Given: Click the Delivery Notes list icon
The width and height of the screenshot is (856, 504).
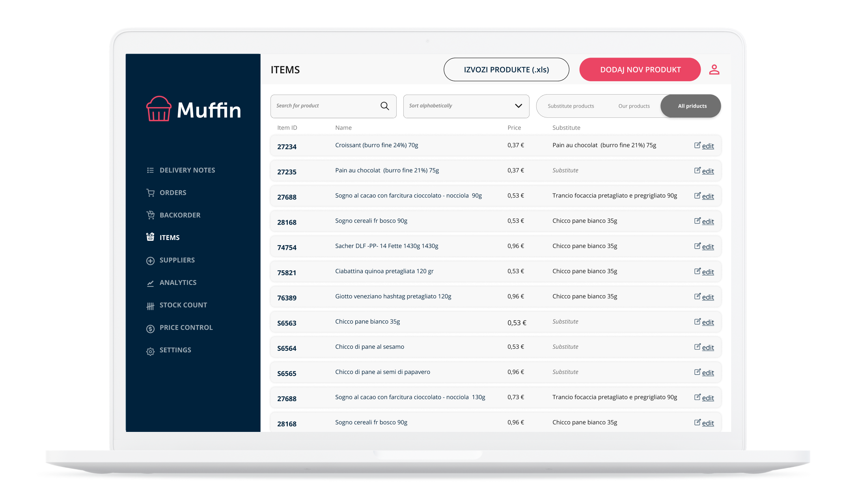Looking at the screenshot, I should click(x=150, y=170).
